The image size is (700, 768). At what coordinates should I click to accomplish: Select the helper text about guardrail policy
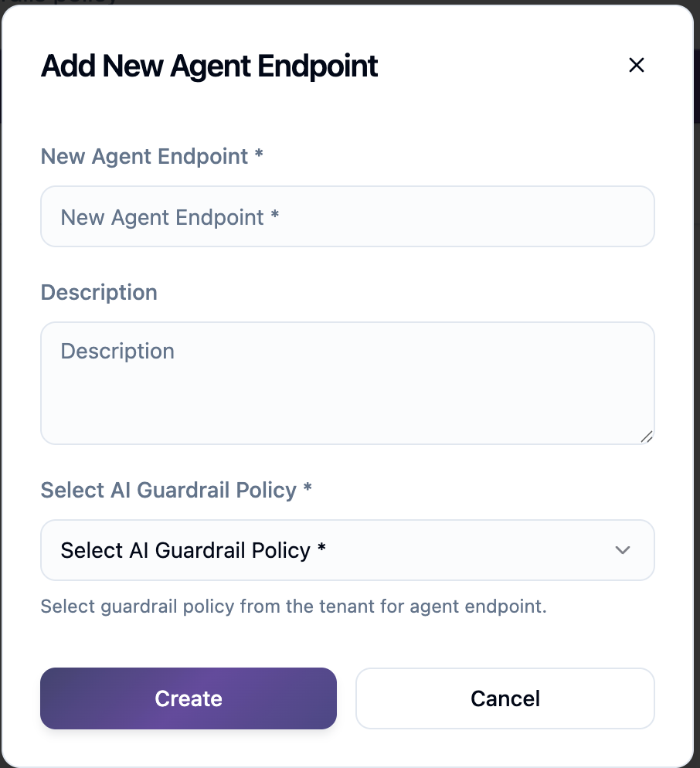click(294, 607)
